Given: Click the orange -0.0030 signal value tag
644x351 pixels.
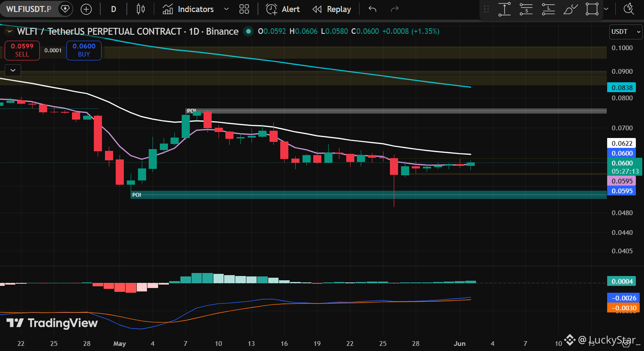Looking at the screenshot, I should pyautogui.click(x=623, y=308).
